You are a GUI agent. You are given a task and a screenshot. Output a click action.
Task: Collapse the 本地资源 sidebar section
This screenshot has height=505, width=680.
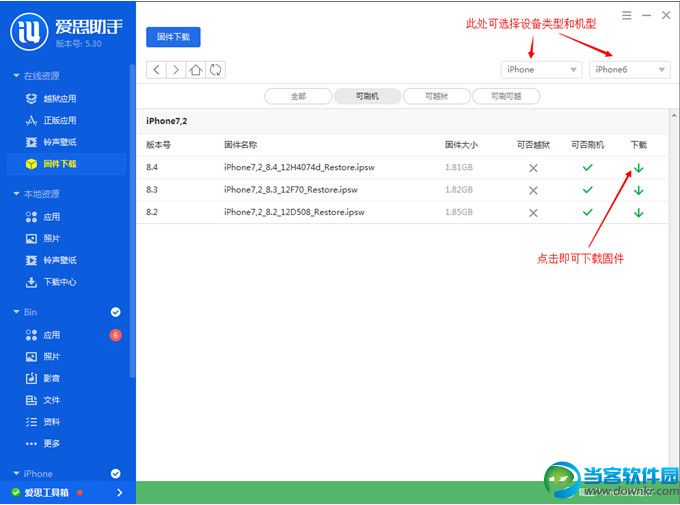point(16,194)
